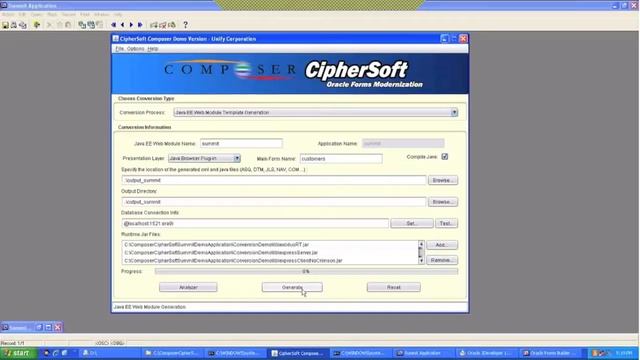Browse for generated xml files location
The width and height of the screenshot is (640, 360).
(x=443, y=180)
